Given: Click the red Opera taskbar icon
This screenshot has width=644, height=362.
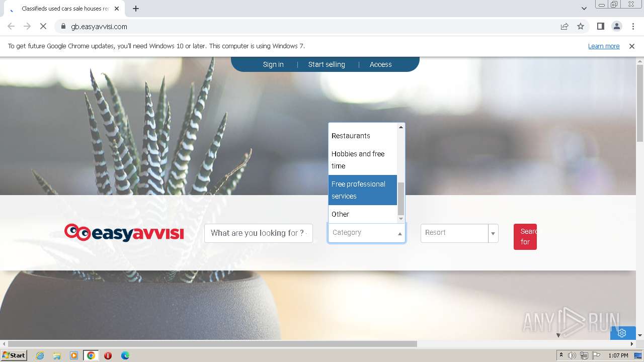Looking at the screenshot, I should click(x=108, y=355).
